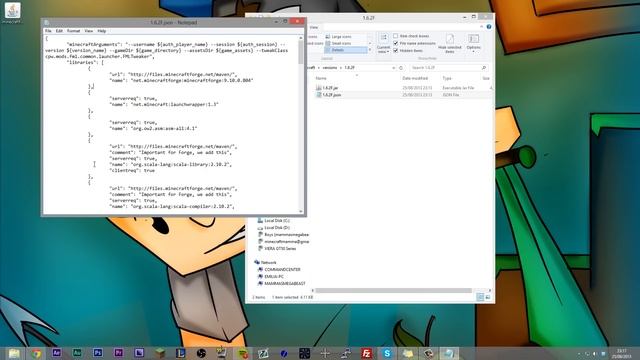Open the Notepad Help menu
The height and width of the screenshot is (360, 640).
pos(102,31)
